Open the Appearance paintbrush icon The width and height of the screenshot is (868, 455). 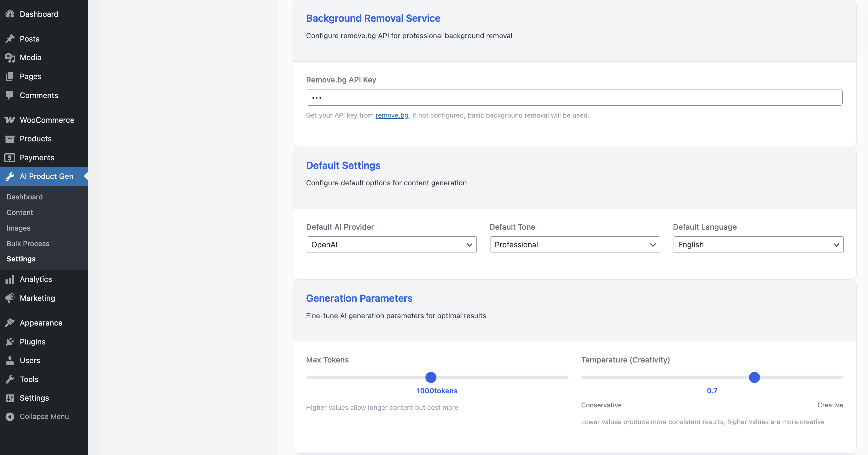pyautogui.click(x=10, y=322)
